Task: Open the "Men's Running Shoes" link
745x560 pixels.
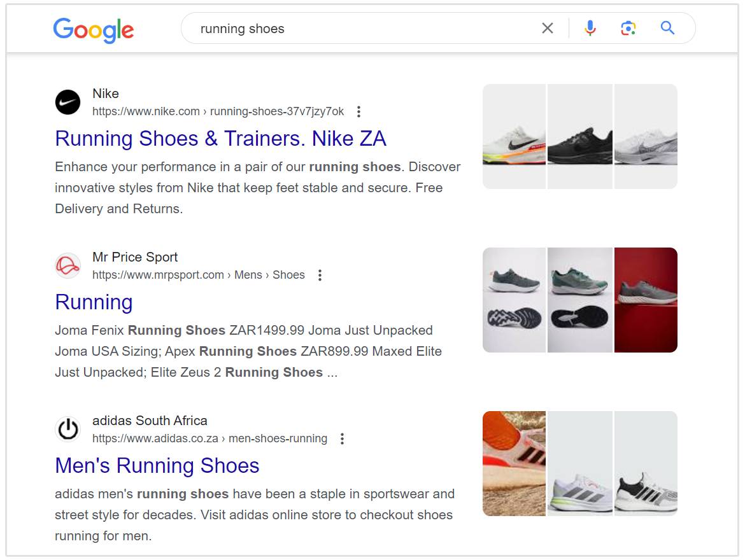Action: [x=157, y=466]
